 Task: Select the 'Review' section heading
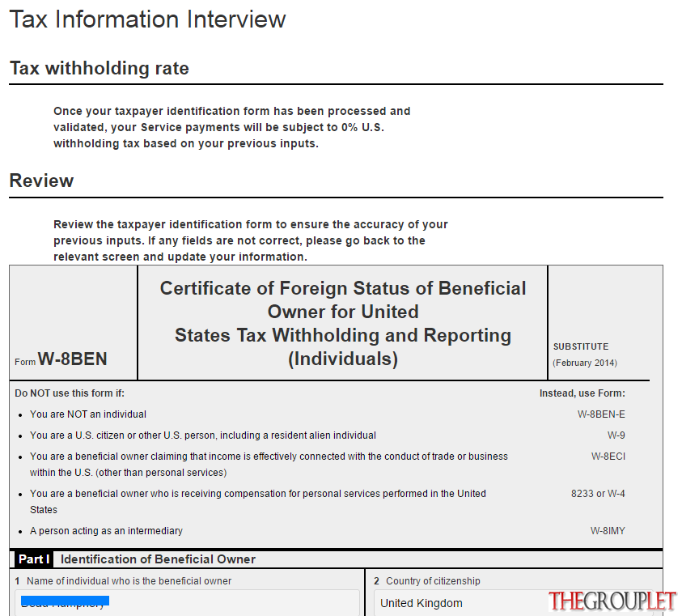click(41, 181)
